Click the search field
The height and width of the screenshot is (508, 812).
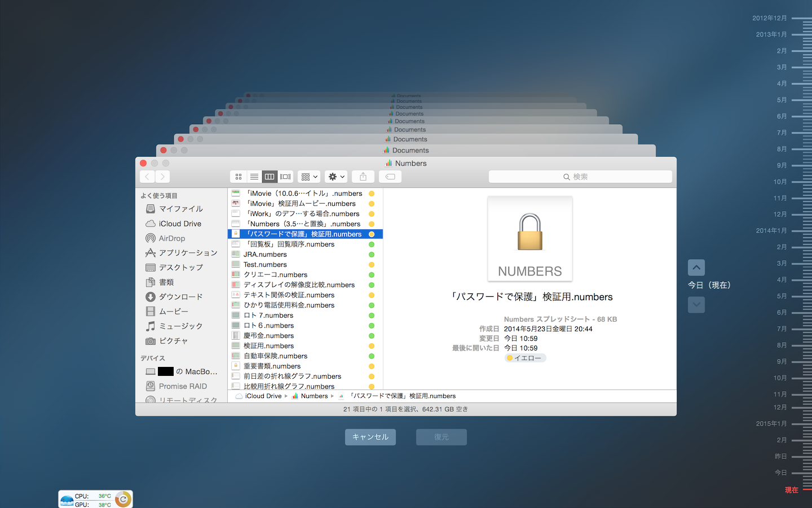click(x=580, y=177)
